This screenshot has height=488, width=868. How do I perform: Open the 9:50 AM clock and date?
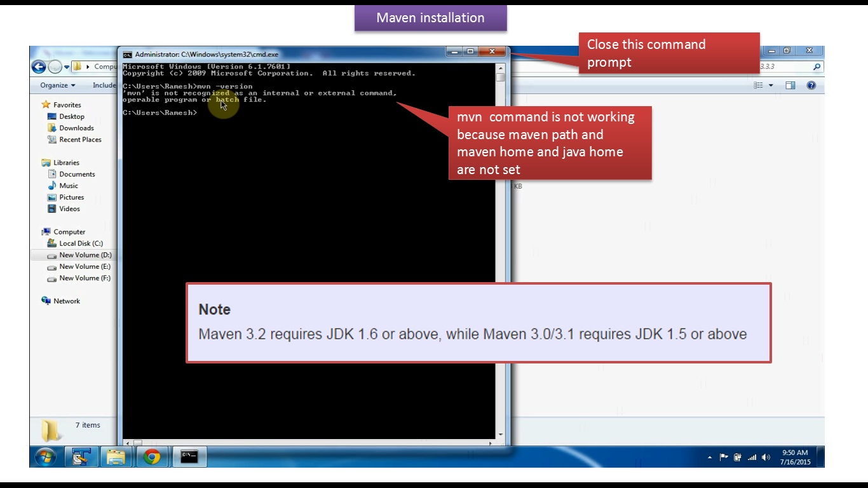tap(795, 457)
